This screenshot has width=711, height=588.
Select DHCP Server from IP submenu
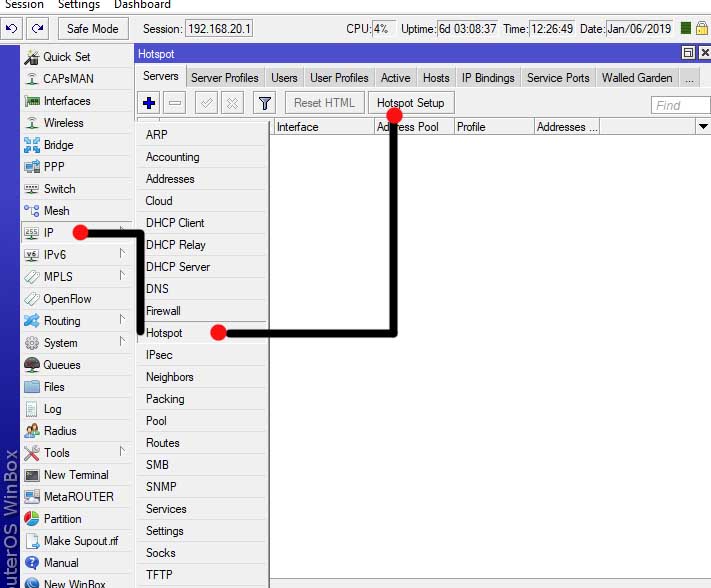click(x=202, y=267)
